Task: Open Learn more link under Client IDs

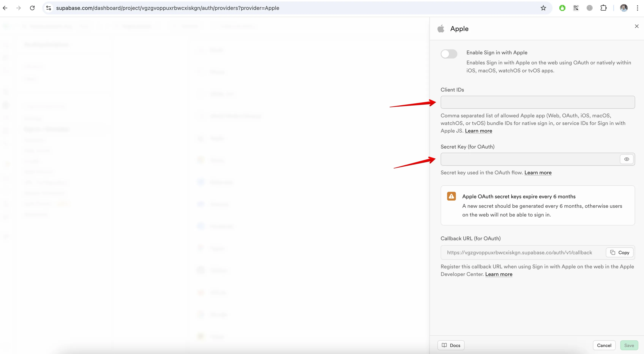Action: pyautogui.click(x=478, y=131)
